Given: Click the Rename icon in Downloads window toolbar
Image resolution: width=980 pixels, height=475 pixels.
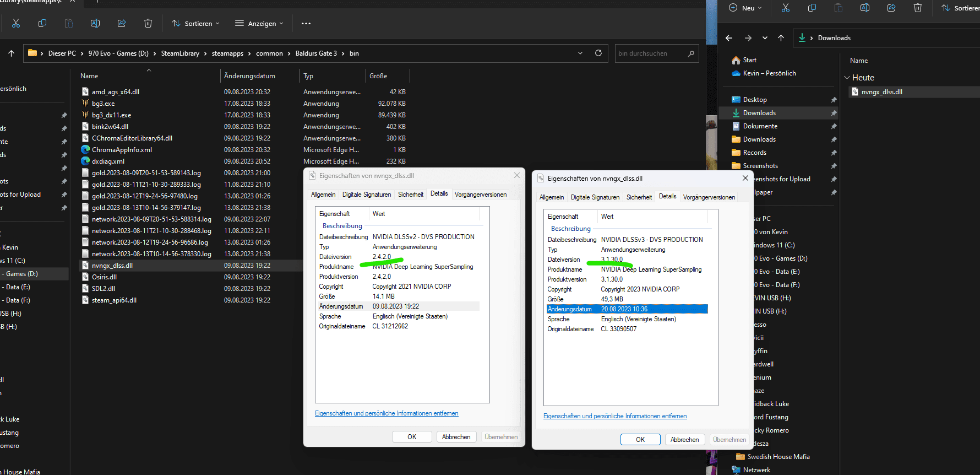Looking at the screenshot, I should pyautogui.click(x=865, y=8).
